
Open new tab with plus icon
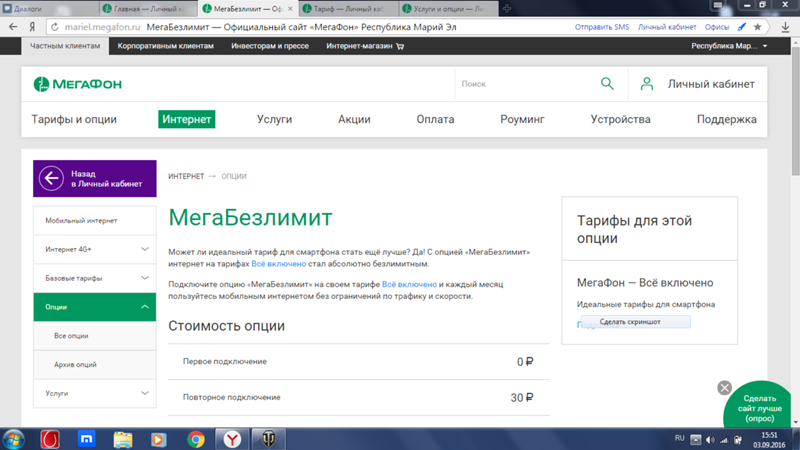coord(507,9)
